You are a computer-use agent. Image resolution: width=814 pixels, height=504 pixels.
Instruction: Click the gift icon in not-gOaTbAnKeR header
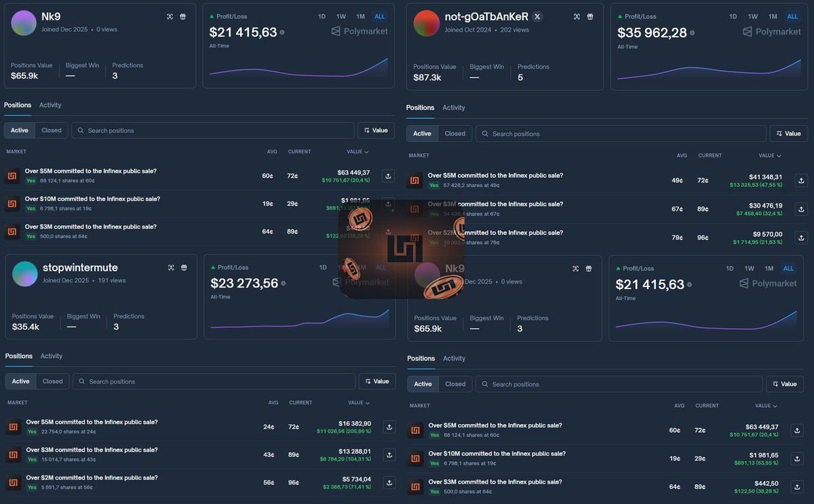(x=590, y=16)
